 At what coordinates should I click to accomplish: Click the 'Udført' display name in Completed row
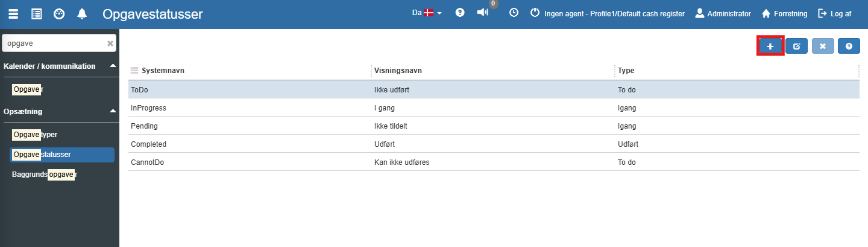[x=385, y=144]
